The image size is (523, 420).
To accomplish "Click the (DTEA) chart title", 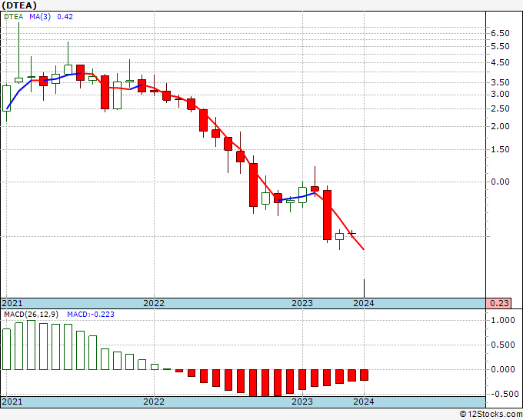I will (x=19, y=5).
